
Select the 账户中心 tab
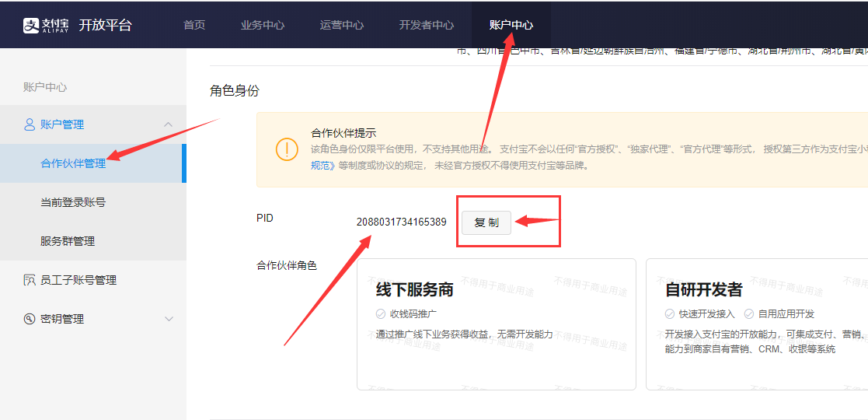pos(511,25)
